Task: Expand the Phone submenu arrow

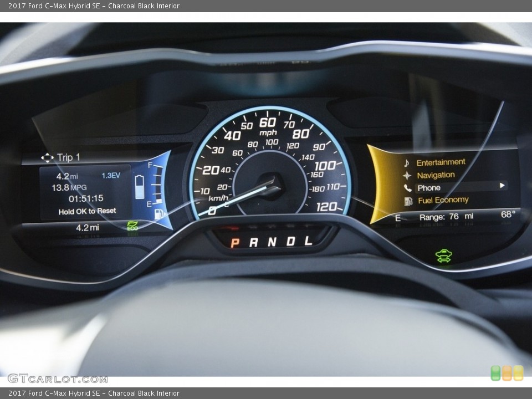Action: pos(502,186)
